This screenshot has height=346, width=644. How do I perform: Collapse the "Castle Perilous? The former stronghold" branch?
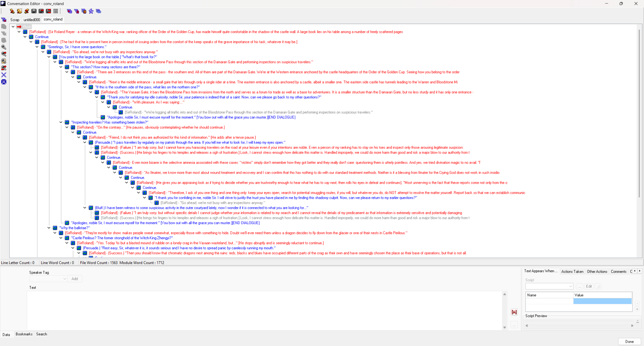61,238
